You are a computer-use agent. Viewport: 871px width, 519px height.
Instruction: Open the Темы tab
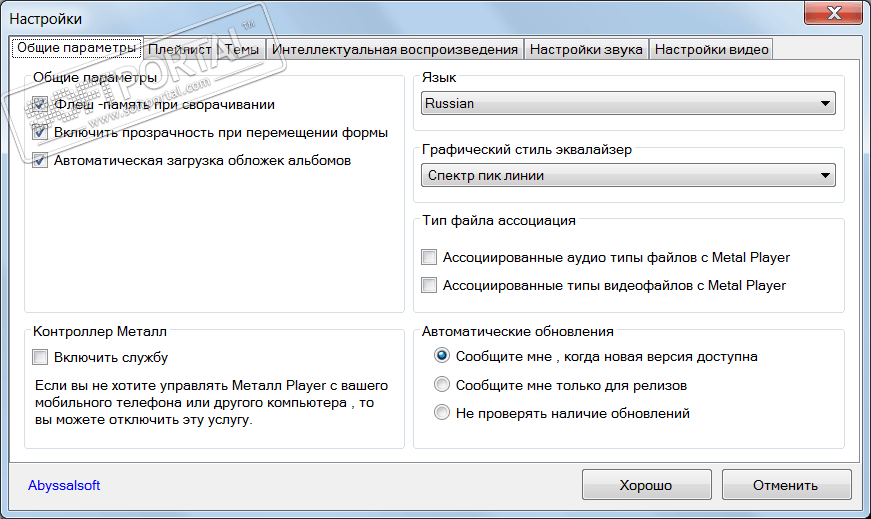(242, 49)
